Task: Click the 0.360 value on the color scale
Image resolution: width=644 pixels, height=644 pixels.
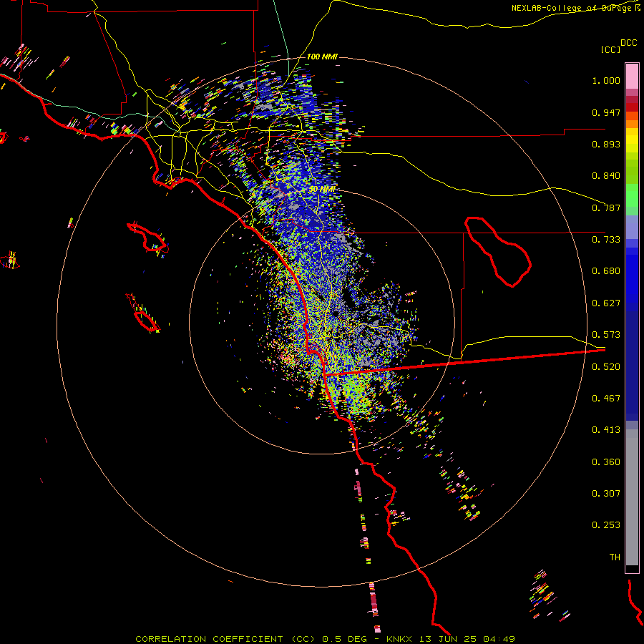Action: [x=606, y=462]
